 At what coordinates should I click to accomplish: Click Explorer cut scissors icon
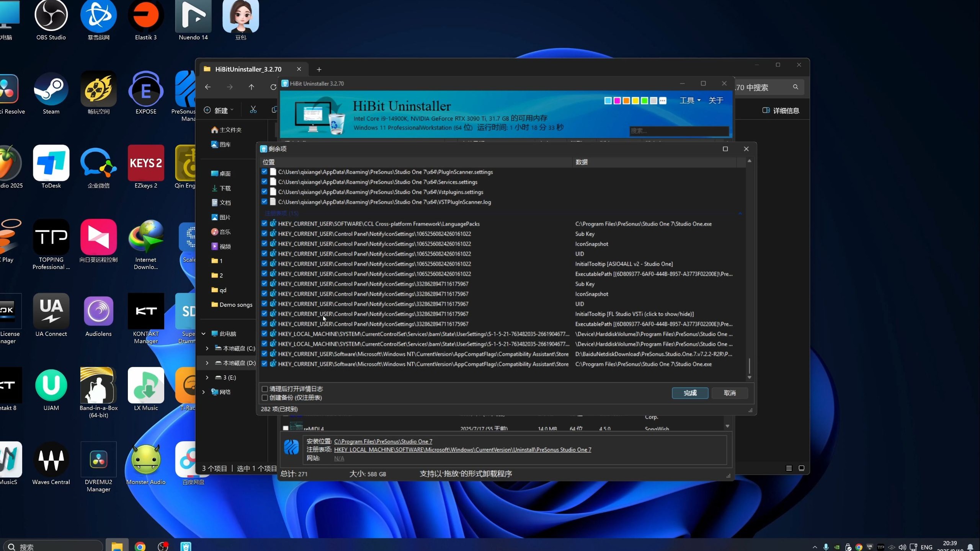click(x=253, y=110)
